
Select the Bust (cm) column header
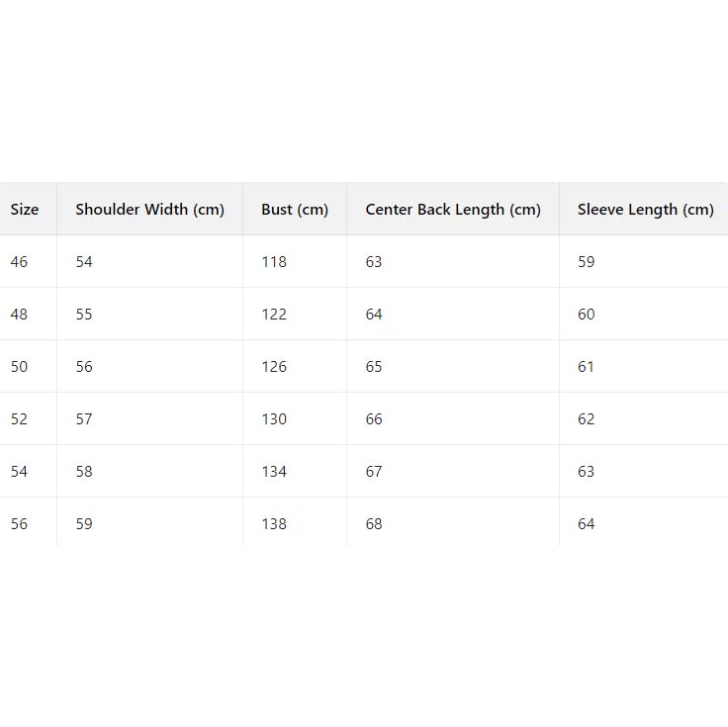295,210
